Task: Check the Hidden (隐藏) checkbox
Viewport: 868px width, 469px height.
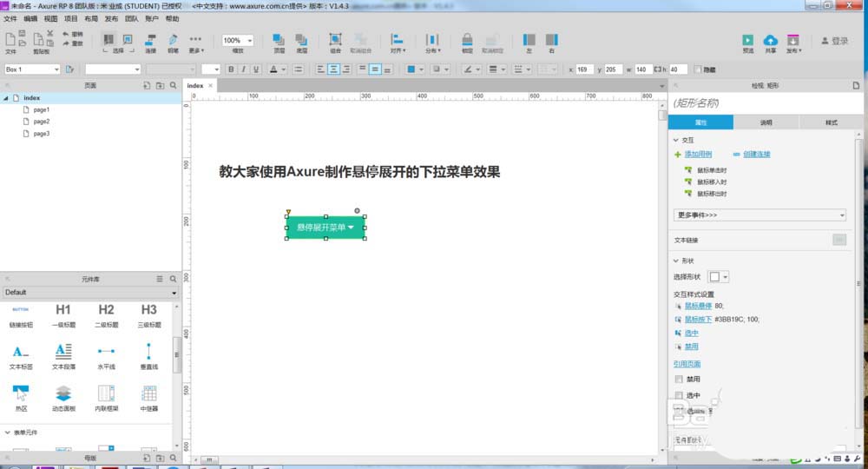Action: pyautogui.click(x=698, y=69)
